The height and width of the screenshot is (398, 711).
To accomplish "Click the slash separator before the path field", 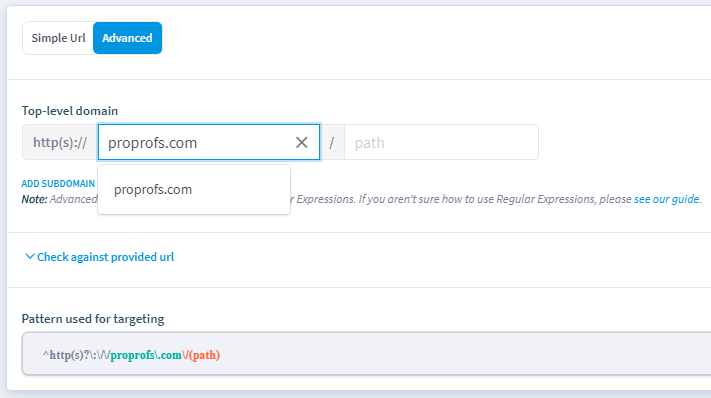I will pos(332,143).
